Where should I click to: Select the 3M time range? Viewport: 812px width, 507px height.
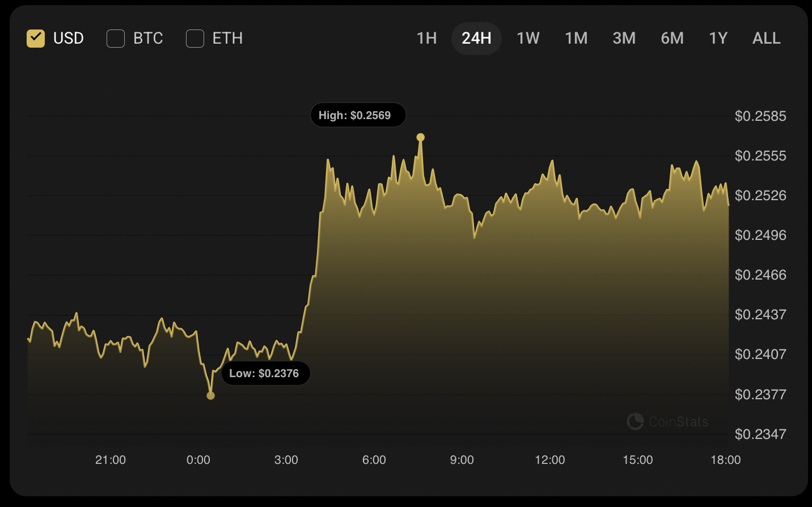tap(624, 39)
